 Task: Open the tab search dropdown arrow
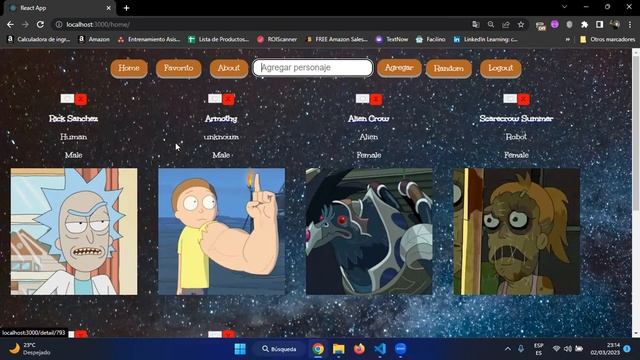(564, 7)
